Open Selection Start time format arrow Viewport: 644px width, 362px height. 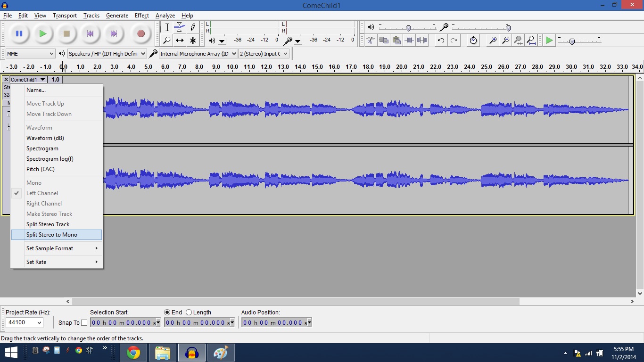[x=157, y=323]
